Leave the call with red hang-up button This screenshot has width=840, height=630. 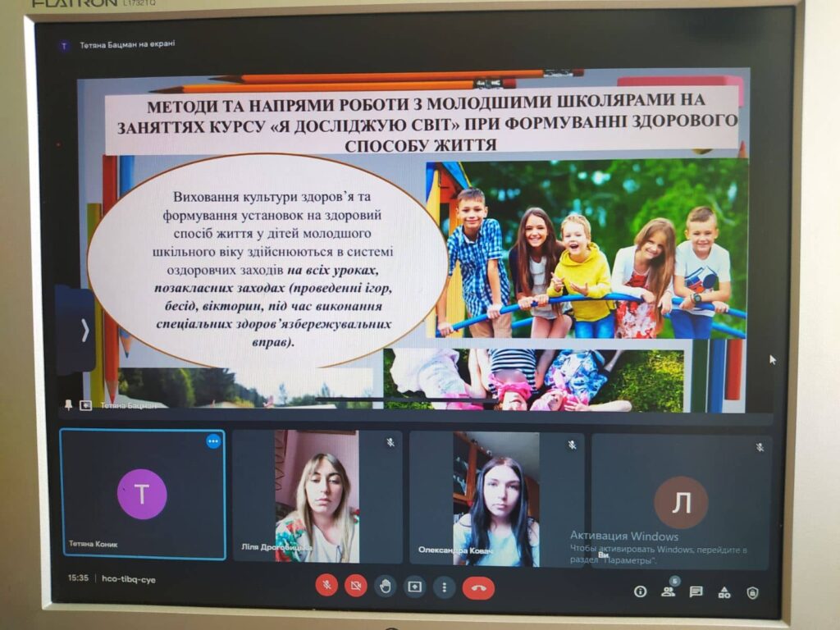pyautogui.click(x=478, y=588)
